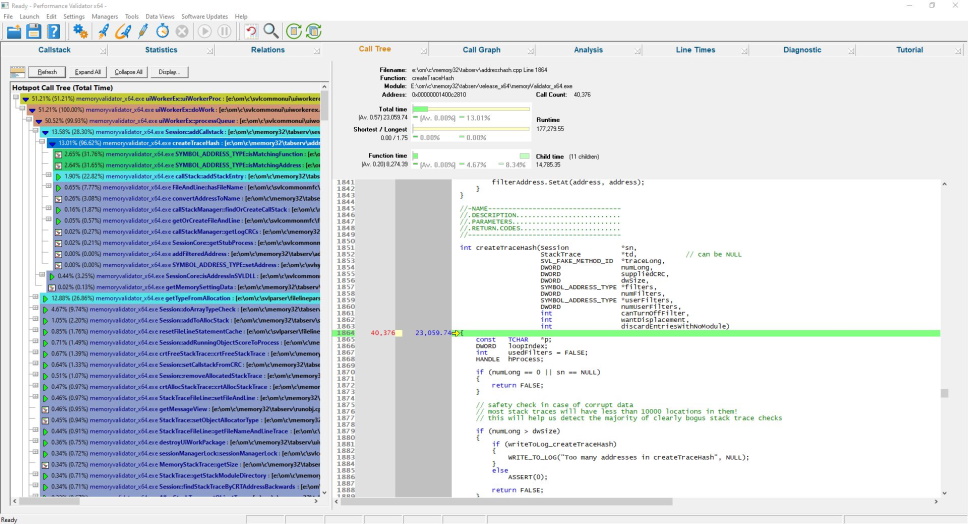The height and width of the screenshot is (524, 968).
Task: Collapse the uiWorkerEx::processQueue tree node
Action: coord(30,120)
